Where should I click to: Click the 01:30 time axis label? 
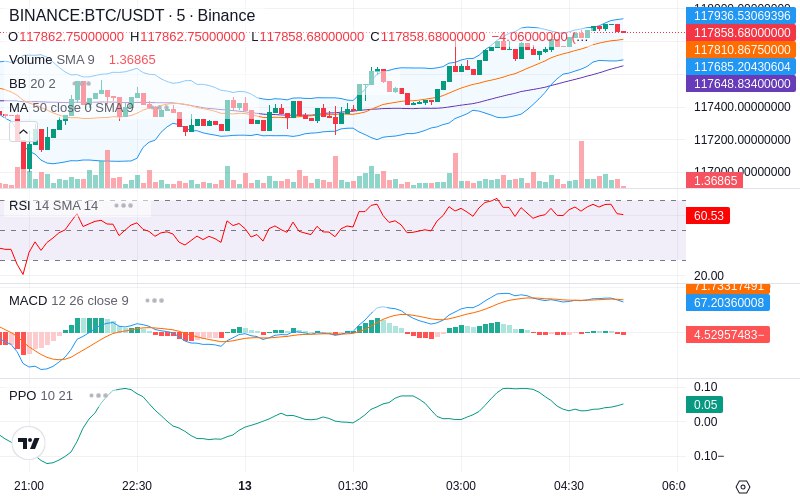pyautogui.click(x=353, y=486)
